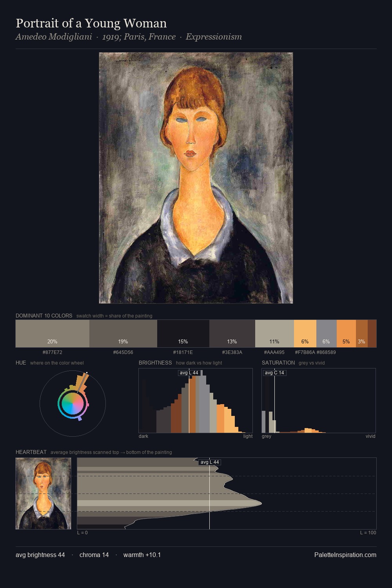Click 'swatch width = share of the painting'
The width and height of the screenshot is (392, 588).
114,316
